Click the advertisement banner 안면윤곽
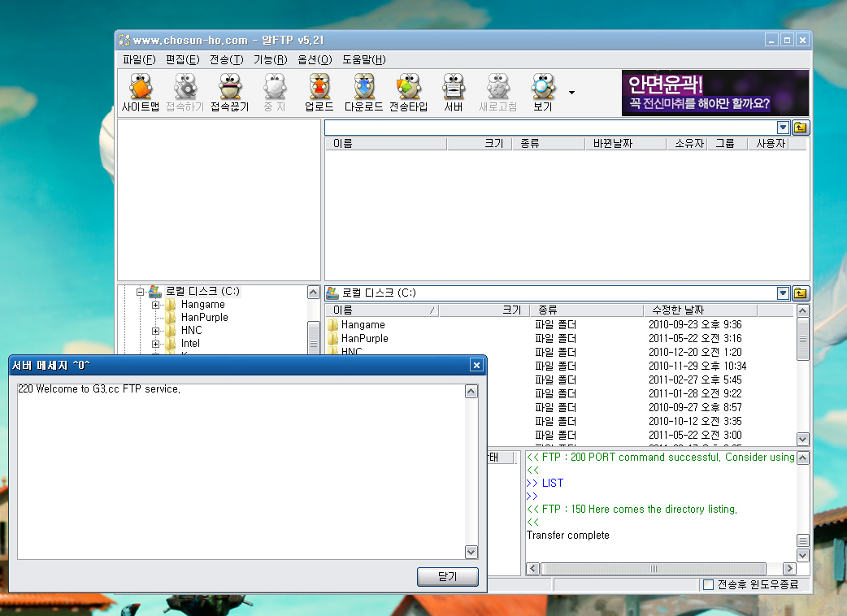The height and width of the screenshot is (616, 847). click(x=715, y=93)
